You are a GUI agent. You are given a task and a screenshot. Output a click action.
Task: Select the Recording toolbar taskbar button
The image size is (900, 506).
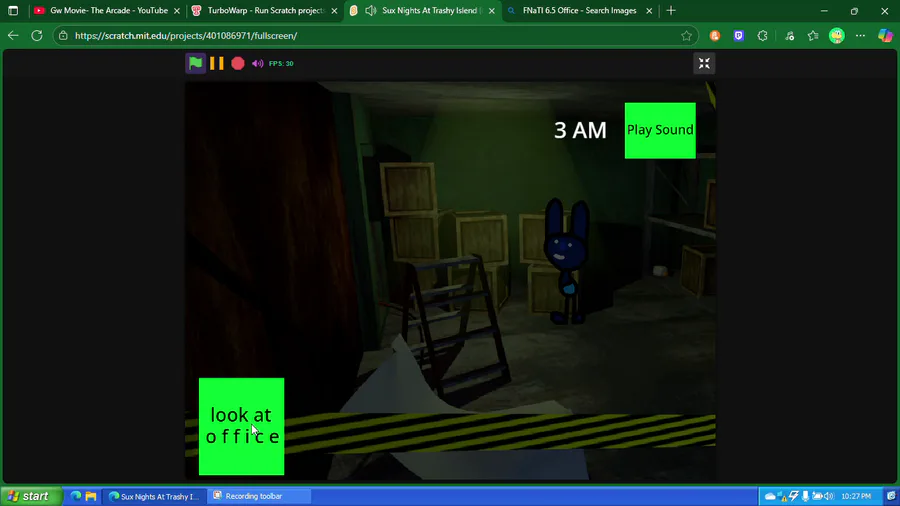click(259, 496)
